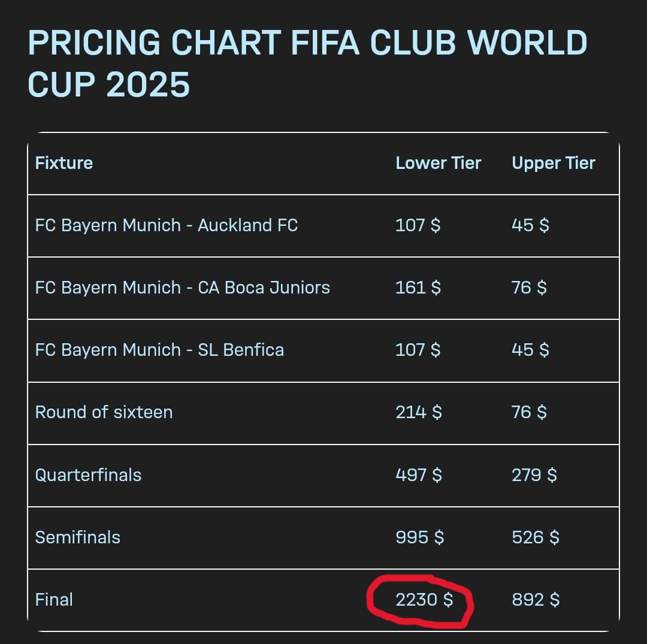
Task: Click the Upper Tier column header
Action: click(554, 163)
